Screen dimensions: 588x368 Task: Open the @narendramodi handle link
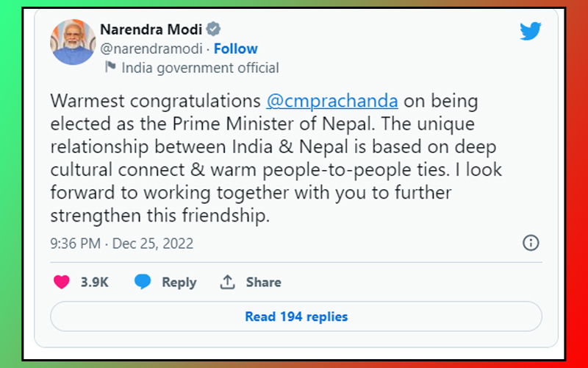(151, 49)
